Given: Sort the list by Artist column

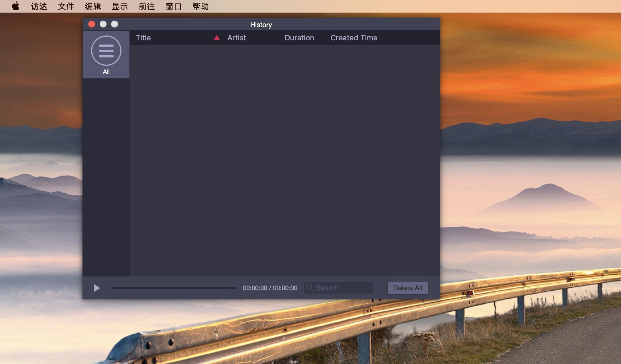Looking at the screenshot, I should [x=237, y=38].
